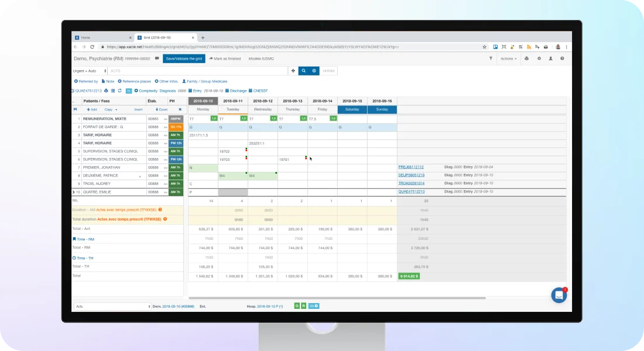This screenshot has height=351, width=644.
Task: Open the settings gear icon
Action: [539, 58]
